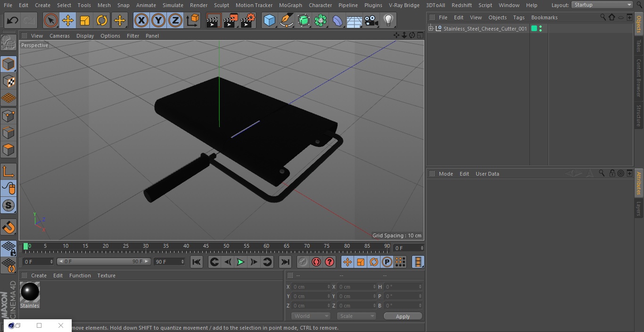Switch coordinate system icon

193,21
